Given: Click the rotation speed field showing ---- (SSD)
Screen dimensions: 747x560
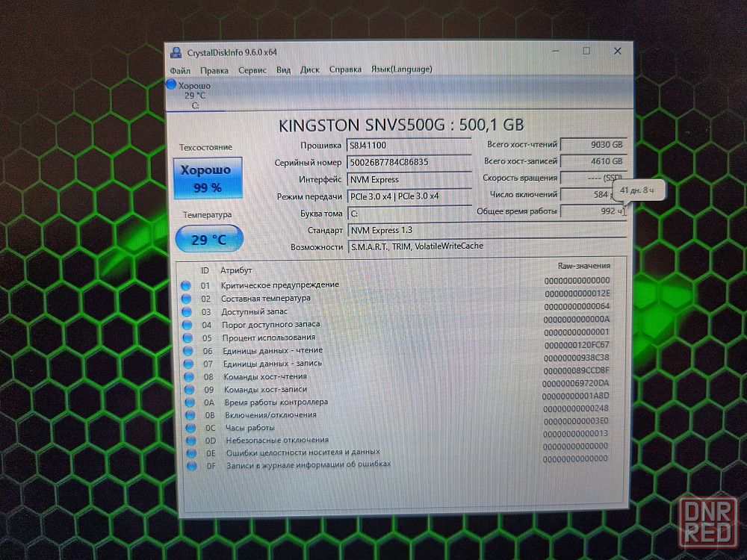Looking at the screenshot, I should pyautogui.click(x=593, y=178).
